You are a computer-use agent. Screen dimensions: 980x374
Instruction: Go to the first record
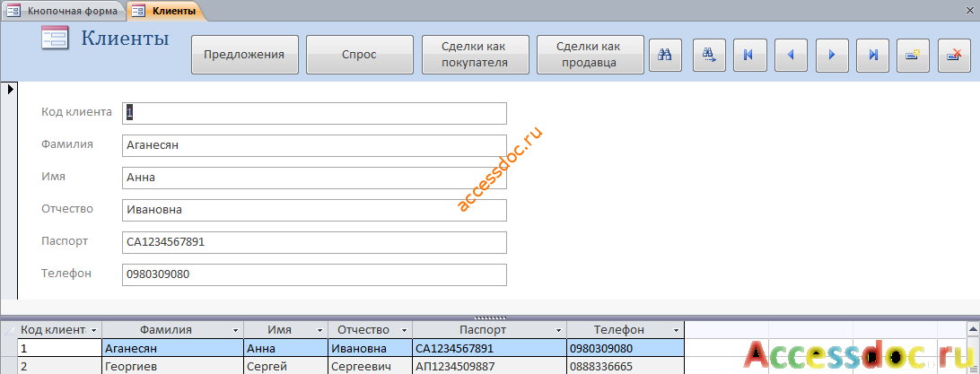click(x=748, y=55)
